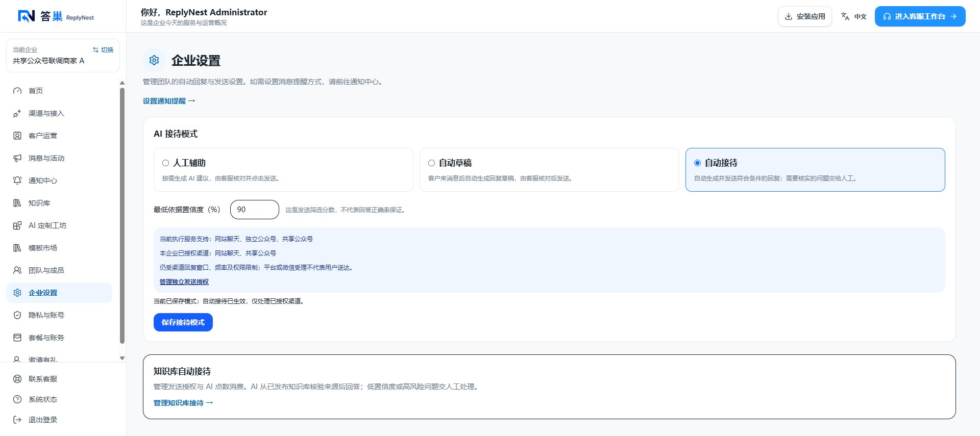Click 退出登录 to sign out
Viewport: 980px width, 436px height.
tap(59, 420)
